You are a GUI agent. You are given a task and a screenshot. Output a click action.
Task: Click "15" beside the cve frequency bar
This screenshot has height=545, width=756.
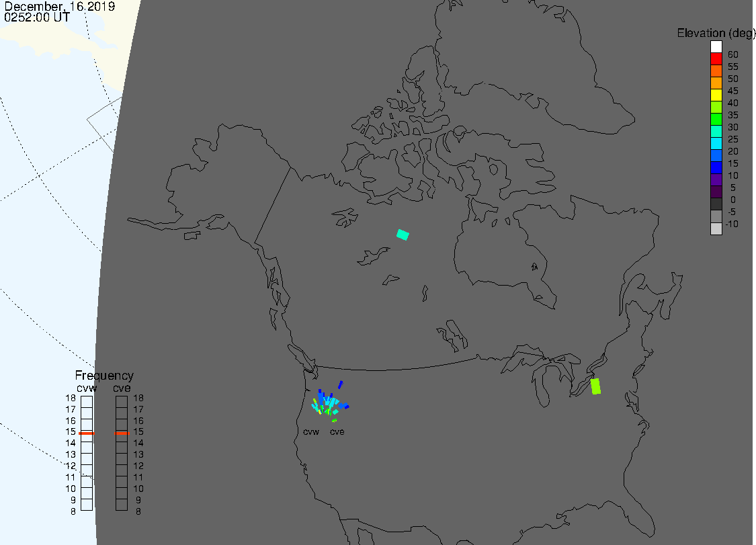138,431
